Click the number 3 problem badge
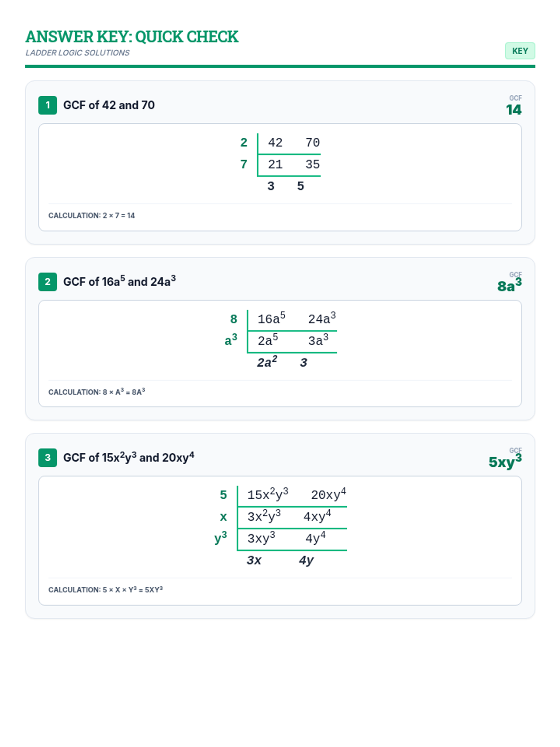This screenshot has height=747, width=560. (48, 458)
